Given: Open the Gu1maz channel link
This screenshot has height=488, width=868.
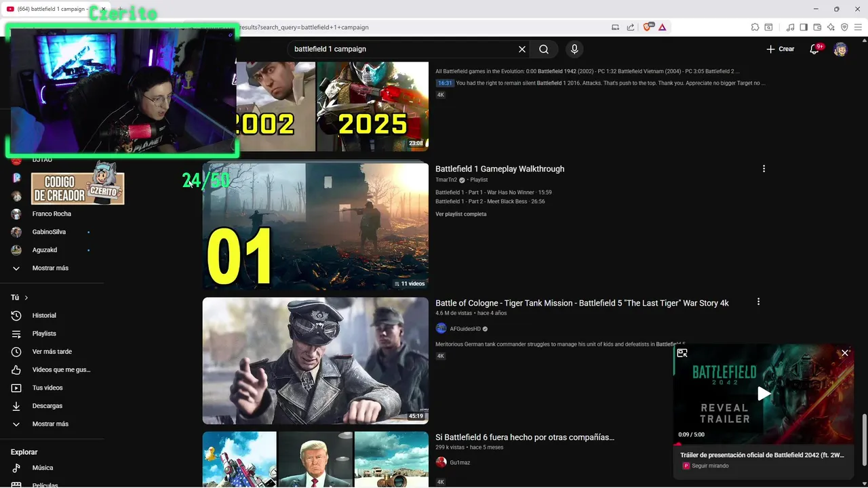Looking at the screenshot, I should tap(460, 463).
